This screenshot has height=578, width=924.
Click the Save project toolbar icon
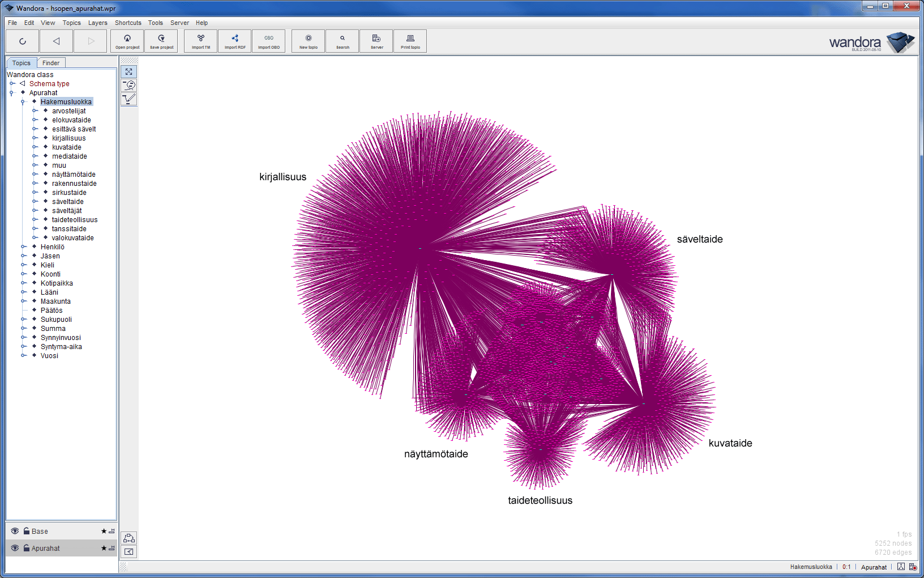tap(161, 41)
